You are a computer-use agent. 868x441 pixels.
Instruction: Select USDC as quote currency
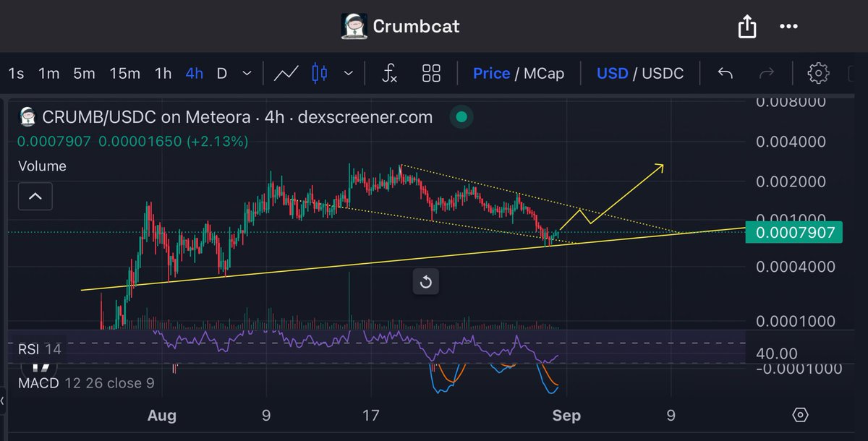pos(663,73)
